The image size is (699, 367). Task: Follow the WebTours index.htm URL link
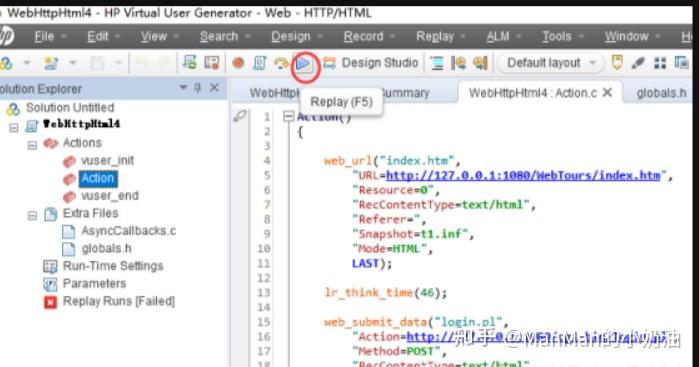(523, 175)
